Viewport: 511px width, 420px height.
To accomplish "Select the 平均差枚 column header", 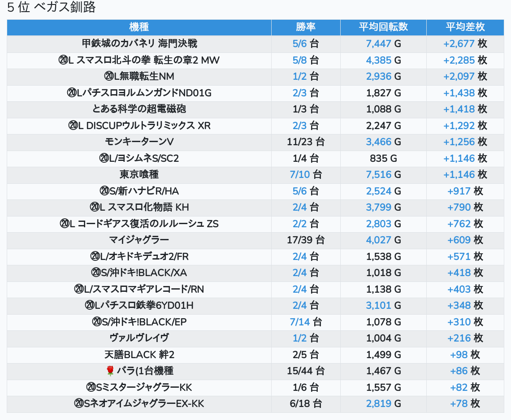I will pyautogui.click(x=465, y=27).
